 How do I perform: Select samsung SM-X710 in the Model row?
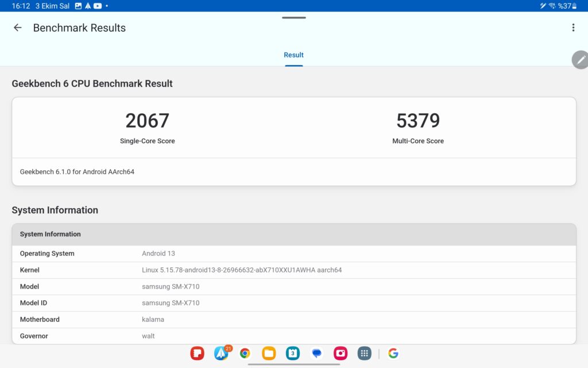tap(171, 286)
